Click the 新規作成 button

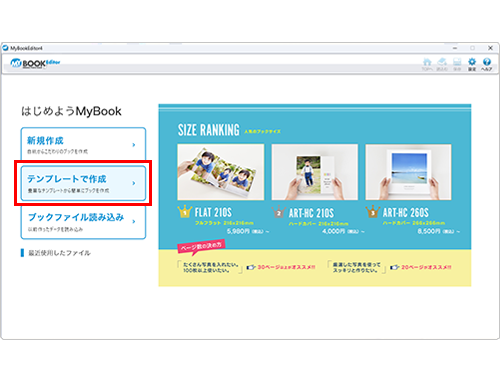point(83,144)
